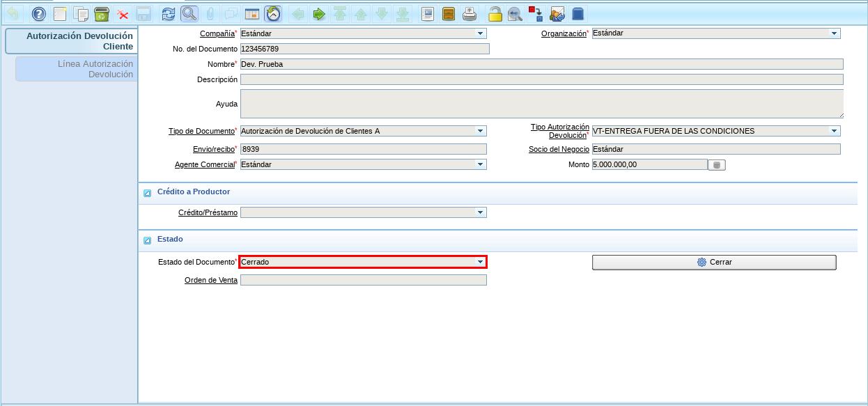Click into the Descripción field

pyautogui.click(x=541, y=79)
